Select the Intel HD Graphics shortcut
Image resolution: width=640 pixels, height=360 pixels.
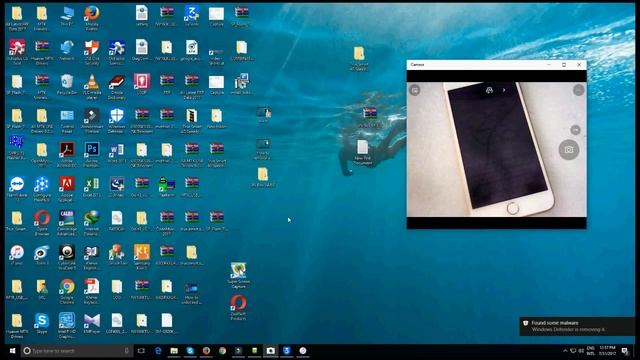[x=67, y=325]
